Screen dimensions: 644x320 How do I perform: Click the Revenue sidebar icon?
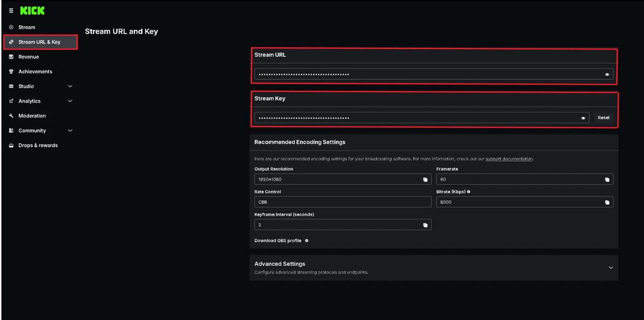[11, 57]
